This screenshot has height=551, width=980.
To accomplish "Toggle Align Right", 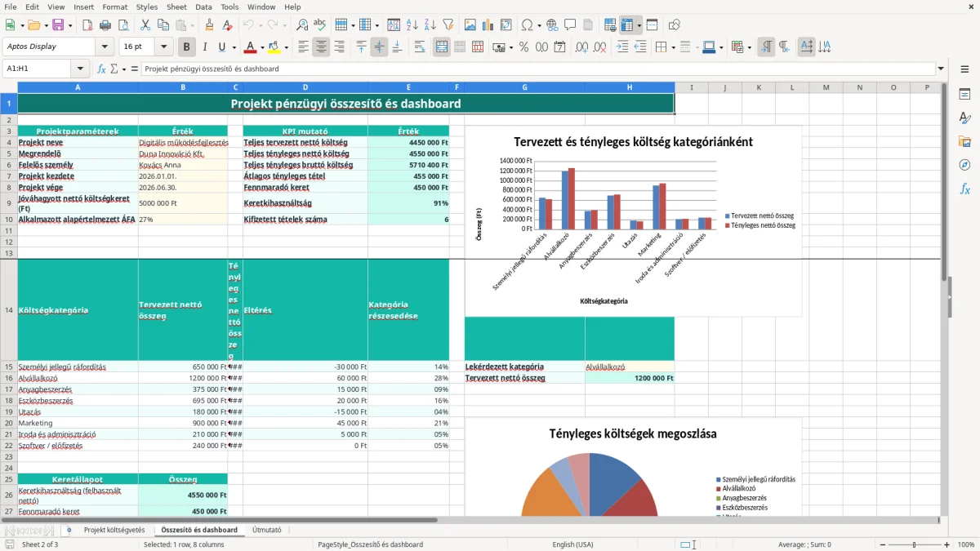I will coord(340,47).
